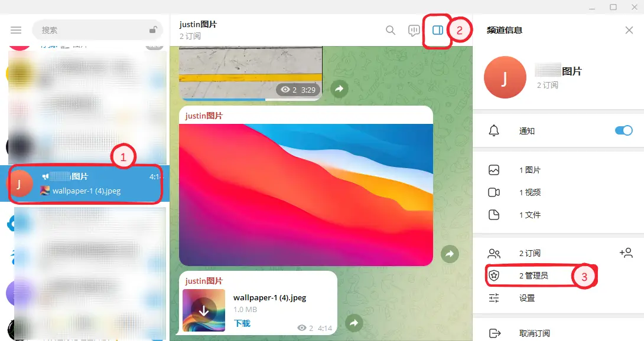Image resolution: width=644 pixels, height=341 pixels.
Task: Click the 频道信息 panel heading
Action: [505, 30]
